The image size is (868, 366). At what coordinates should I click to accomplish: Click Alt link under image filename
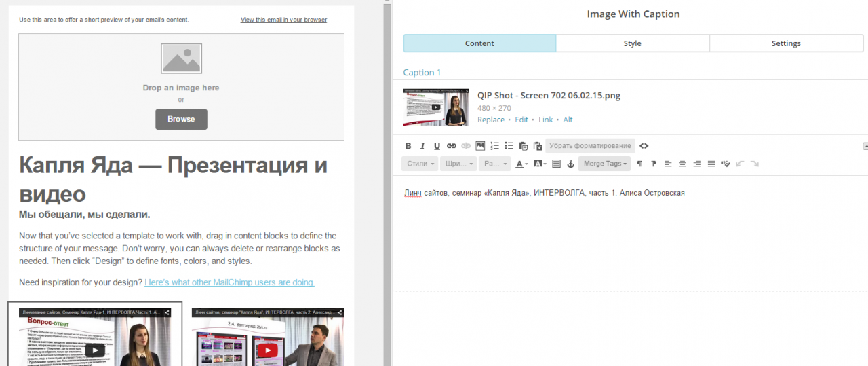pos(568,120)
